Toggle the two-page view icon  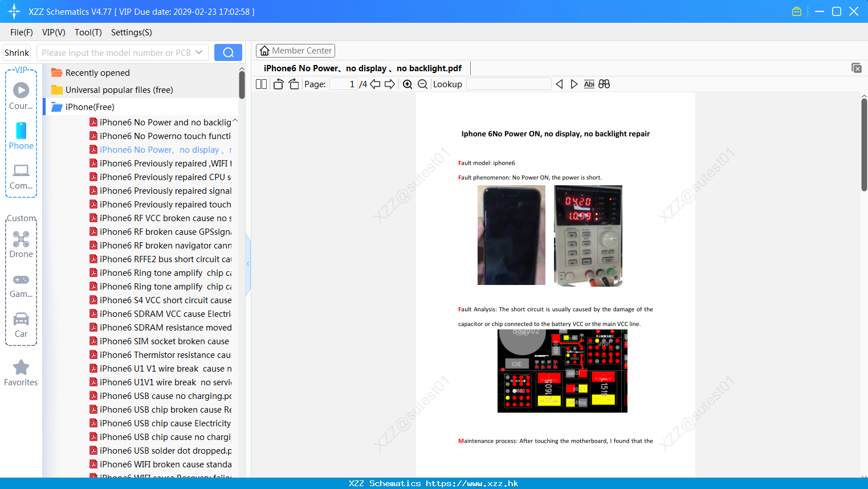(261, 84)
